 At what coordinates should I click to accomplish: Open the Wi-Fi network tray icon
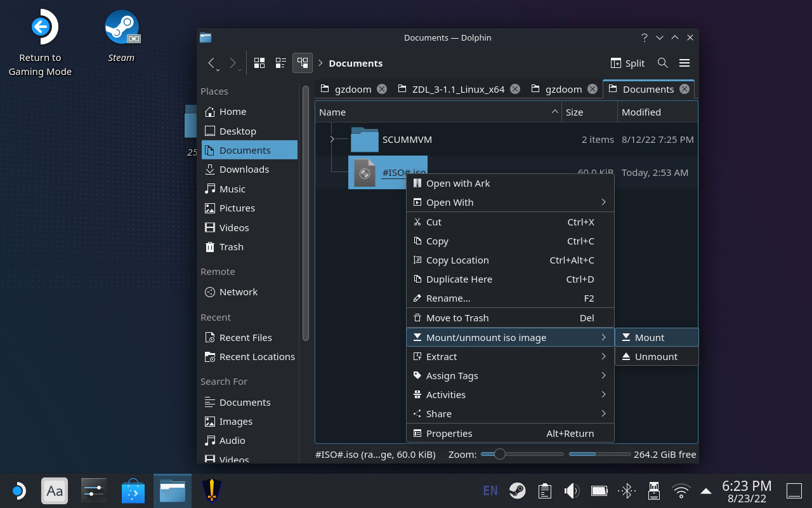click(x=681, y=490)
